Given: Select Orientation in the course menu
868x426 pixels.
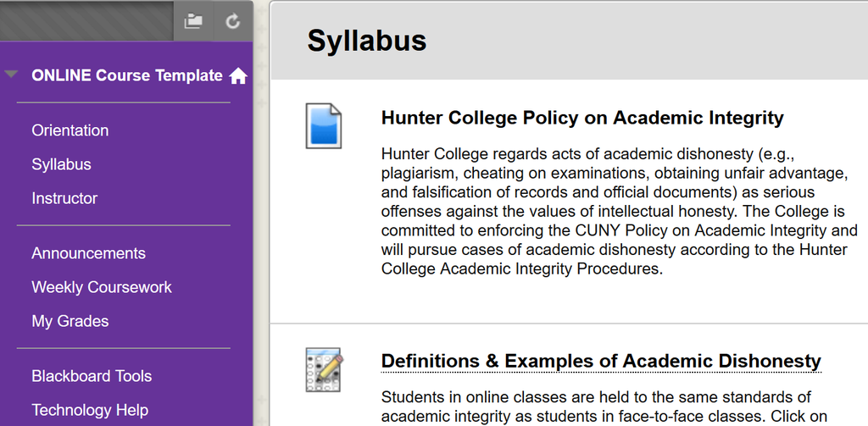Looking at the screenshot, I should [x=70, y=130].
